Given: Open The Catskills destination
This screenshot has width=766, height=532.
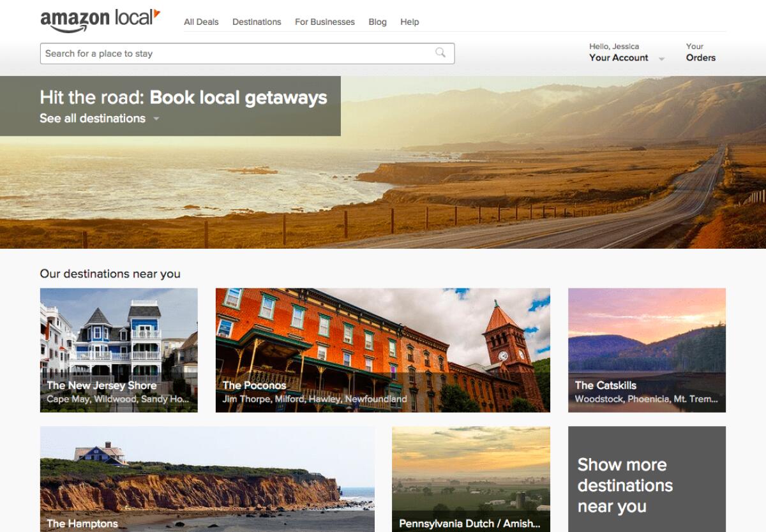Looking at the screenshot, I should tap(647, 350).
